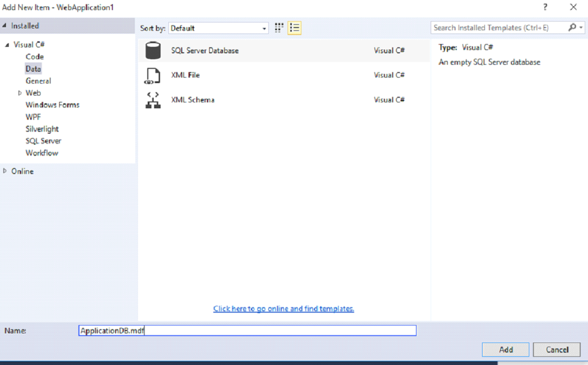Click the help question mark icon
588x365 pixels.
coord(545,7)
